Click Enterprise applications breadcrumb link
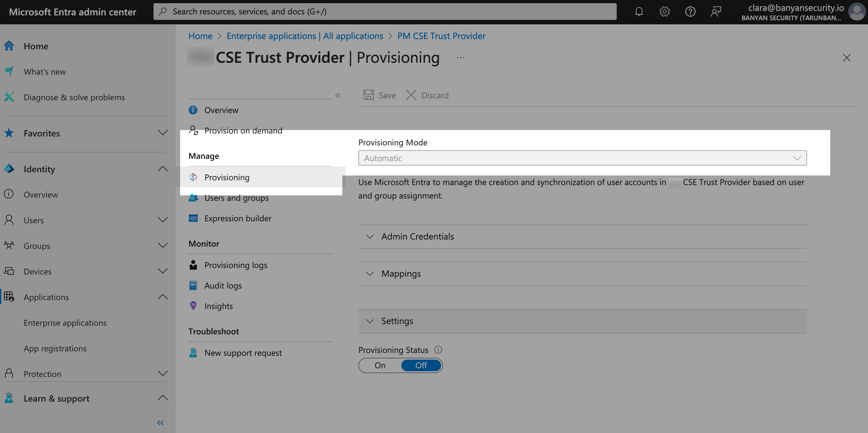 coord(305,36)
